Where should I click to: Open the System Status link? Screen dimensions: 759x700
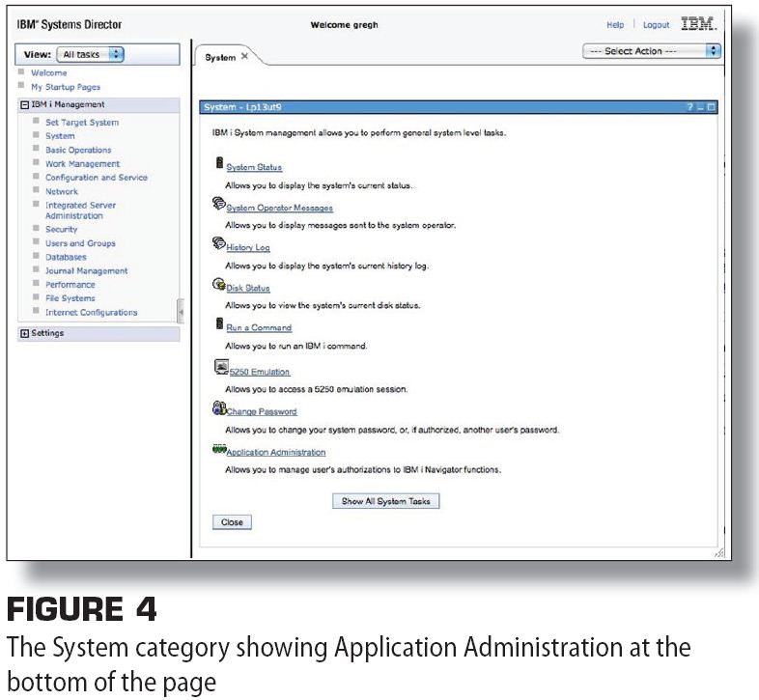click(254, 167)
